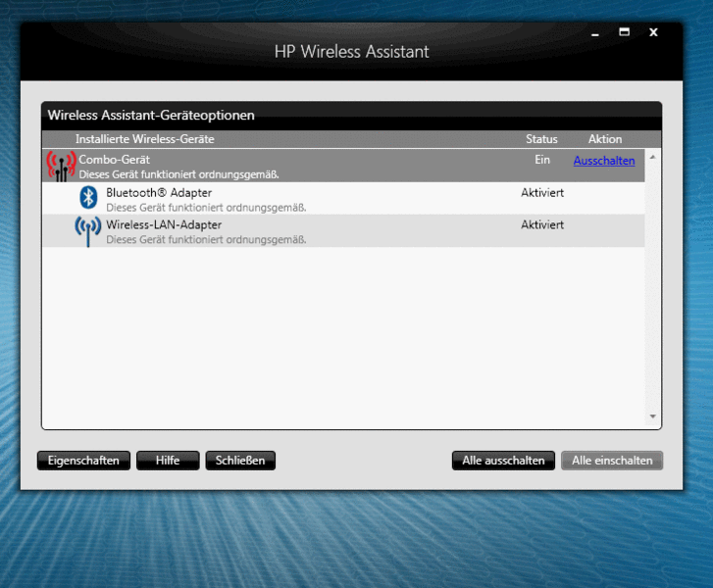Image resolution: width=713 pixels, height=588 pixels.
Task: Click status description under Bluetooth® Adapter
Action: [206, 208]
